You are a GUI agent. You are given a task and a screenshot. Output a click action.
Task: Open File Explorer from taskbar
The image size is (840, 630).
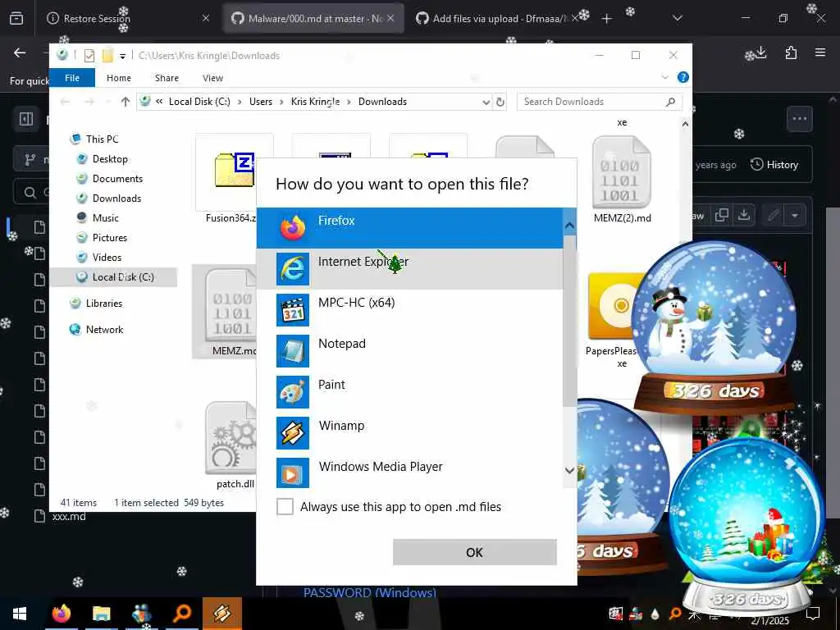(101, 614)
